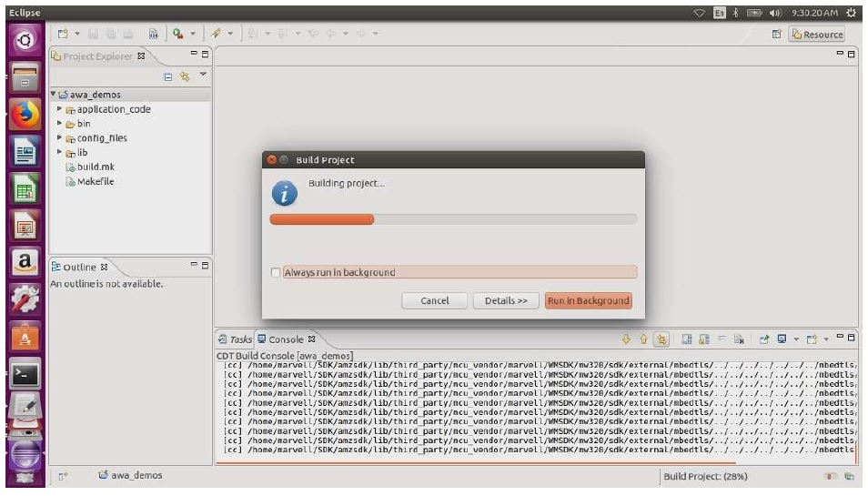Enable the Always run in background checkbox
868x496 pixels.
(276, 272)
